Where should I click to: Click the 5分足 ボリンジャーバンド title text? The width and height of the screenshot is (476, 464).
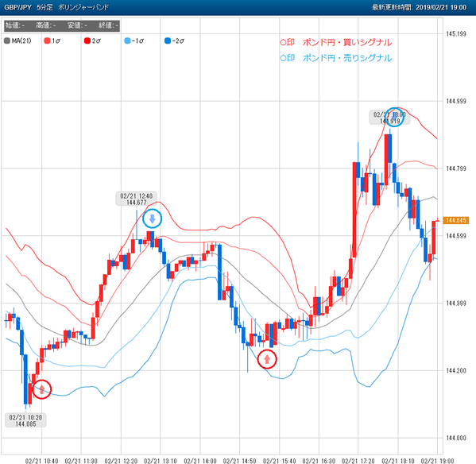(73, 7)
